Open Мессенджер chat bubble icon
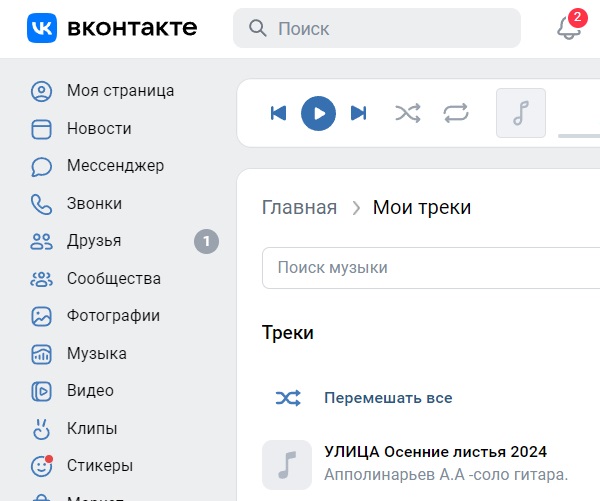 41,166
